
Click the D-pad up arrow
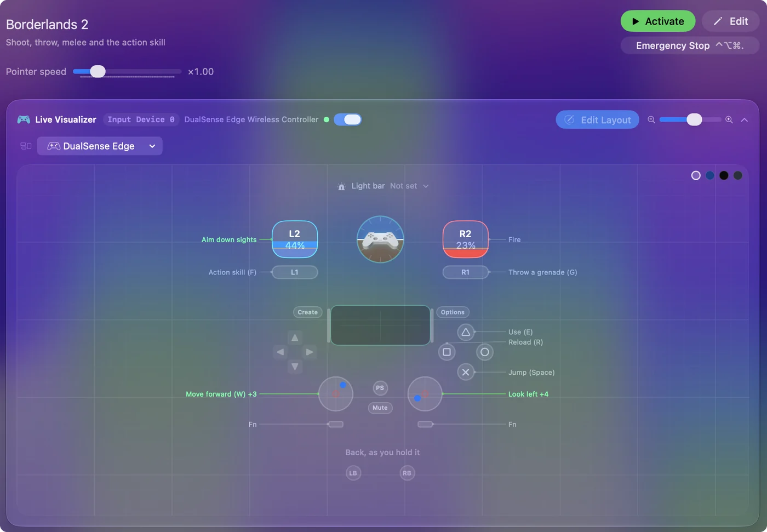pos(295,337)
